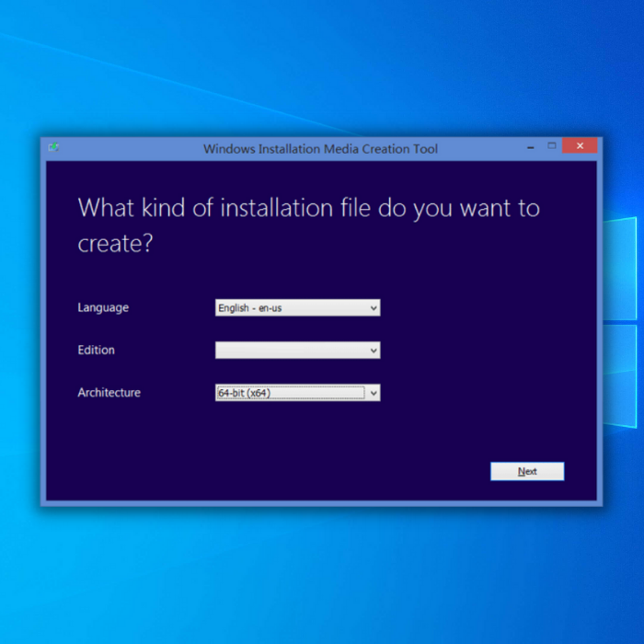644x644 pixels.
Task: Click the 'What kind of installation file' heading
Action: point(308,225)
